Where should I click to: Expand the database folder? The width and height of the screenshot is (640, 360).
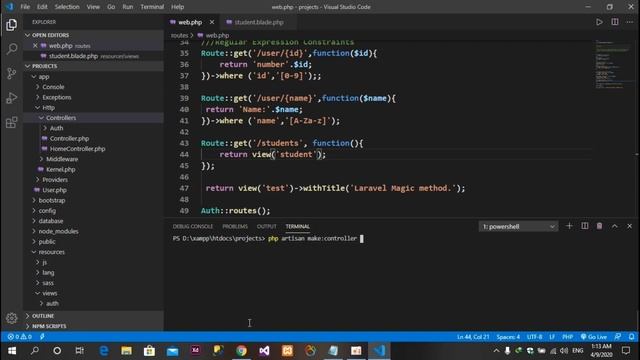pos(93,221)
